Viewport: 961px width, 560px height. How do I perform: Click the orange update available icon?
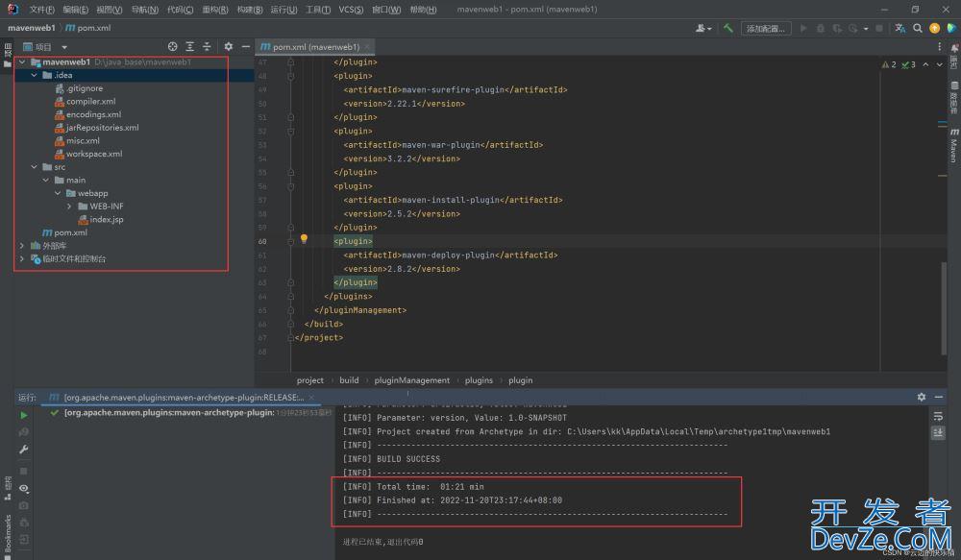(x=935, y=28)
